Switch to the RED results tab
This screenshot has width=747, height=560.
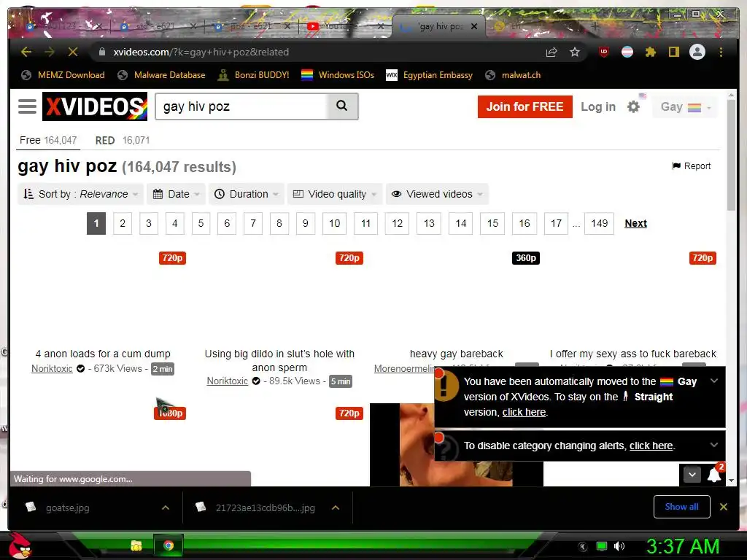coord(123,140)
